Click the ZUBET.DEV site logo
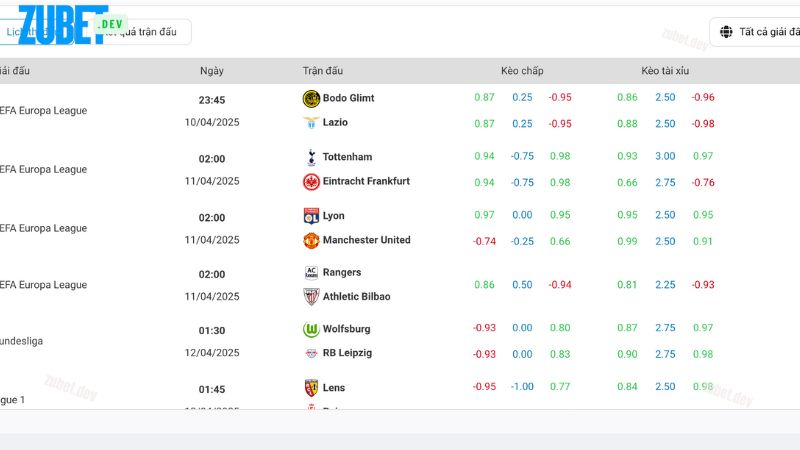Image resolution: width=800 pixels, height=450 pixels. 71,24
